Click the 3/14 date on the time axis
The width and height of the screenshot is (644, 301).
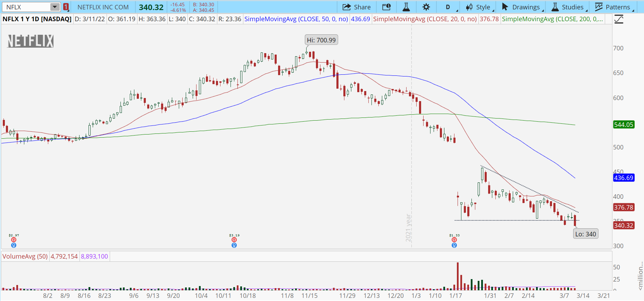pyautogui.click(x=583, y=296)
